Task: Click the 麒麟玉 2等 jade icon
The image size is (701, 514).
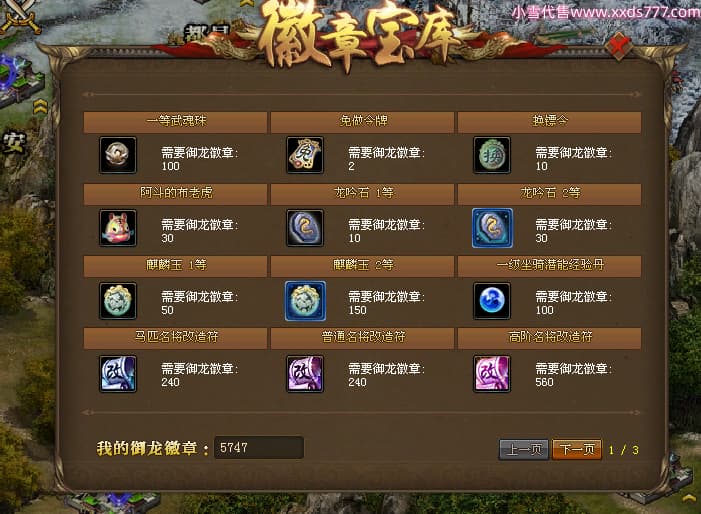Action: [x=305, y=301]
